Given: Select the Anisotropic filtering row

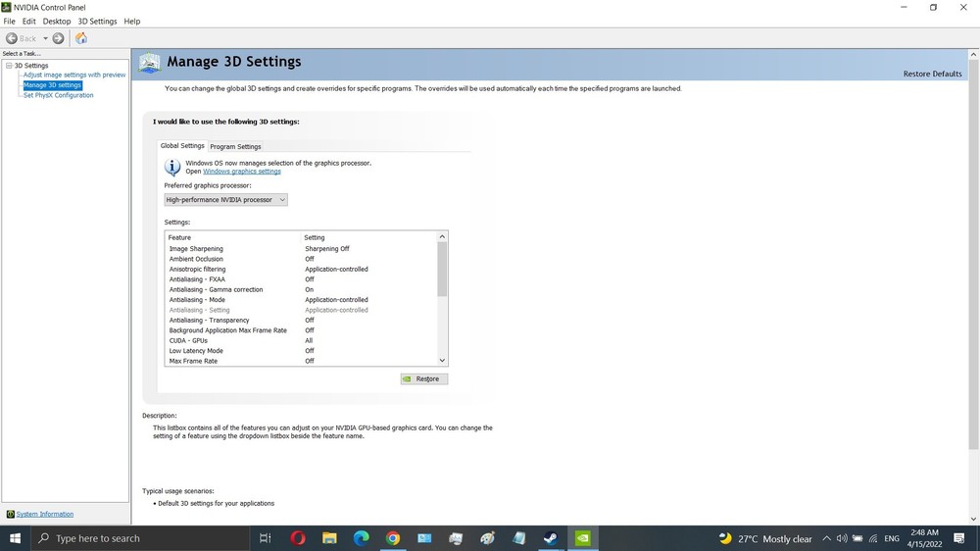Looking at the screenshot, I should tap(302, 269).
